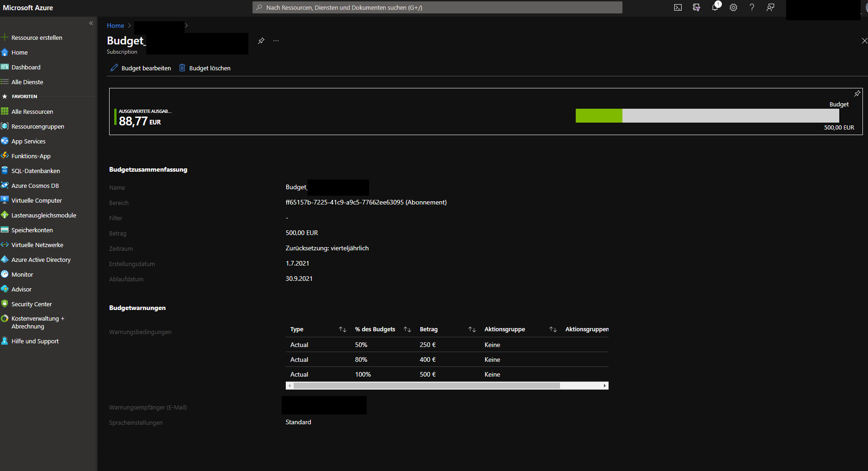The height and width of the screenshot is (471, 868).
Task: Sort warnings by Betrag column
Action: pos(472,329)
